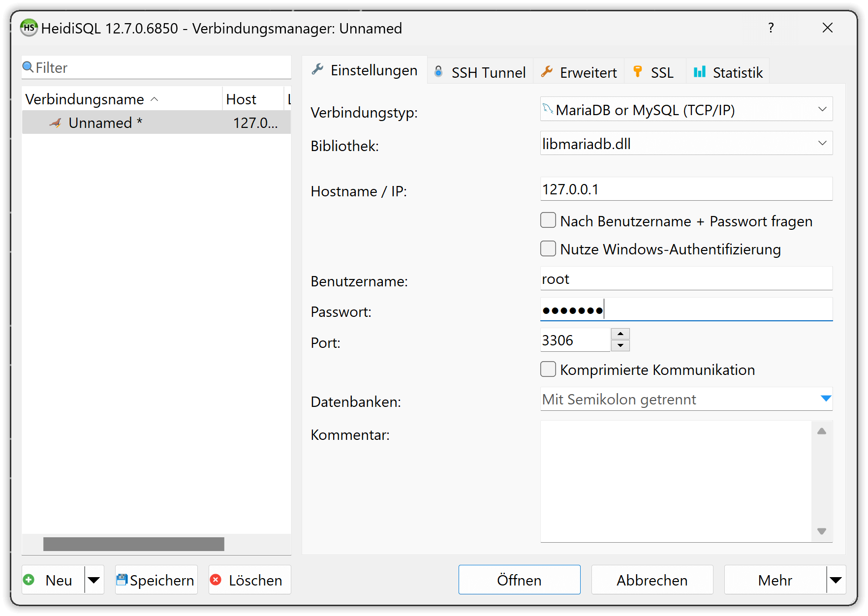Viewport: 868px width, 616px height.
Task: Click the Mehr button
Action: (775, 580)
